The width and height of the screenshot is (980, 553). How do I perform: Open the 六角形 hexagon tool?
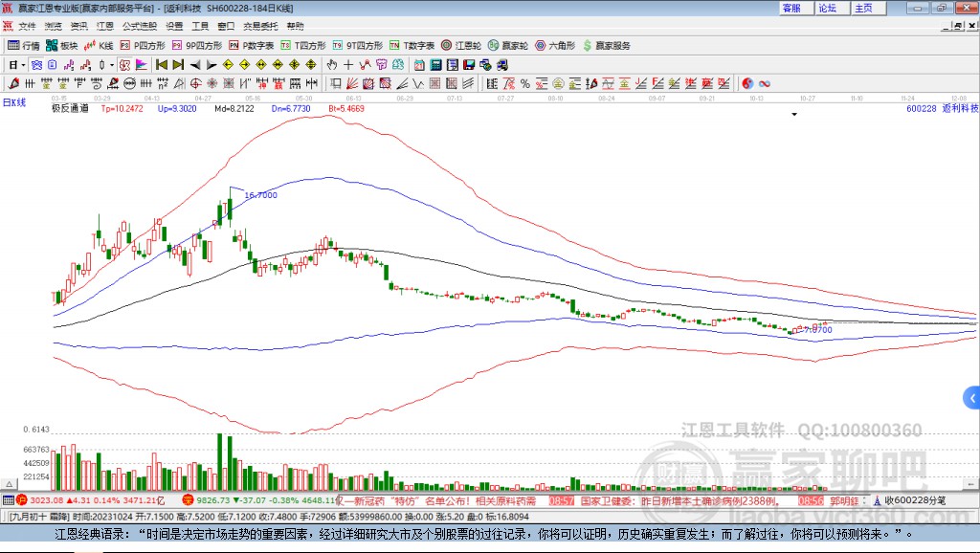tap(555, 46)
